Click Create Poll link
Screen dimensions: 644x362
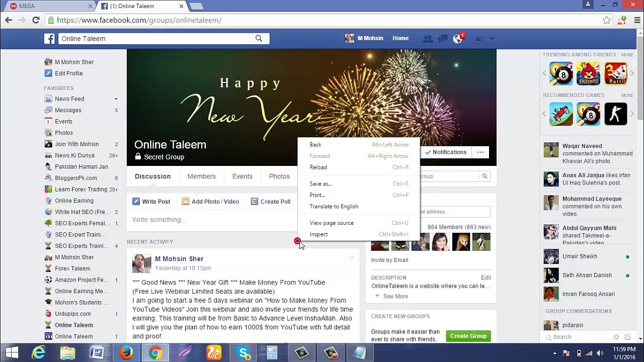pos(271,202)
